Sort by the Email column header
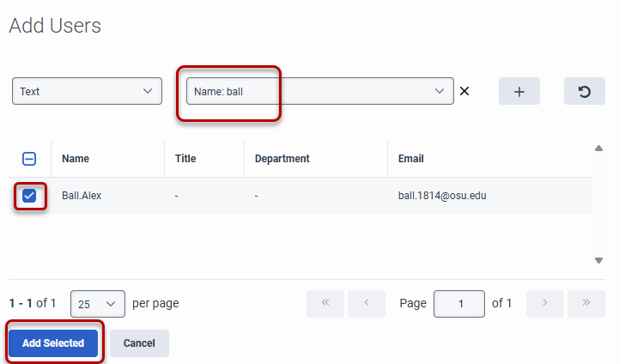Screen dimensions: 619x364 [x=410, y=159]
